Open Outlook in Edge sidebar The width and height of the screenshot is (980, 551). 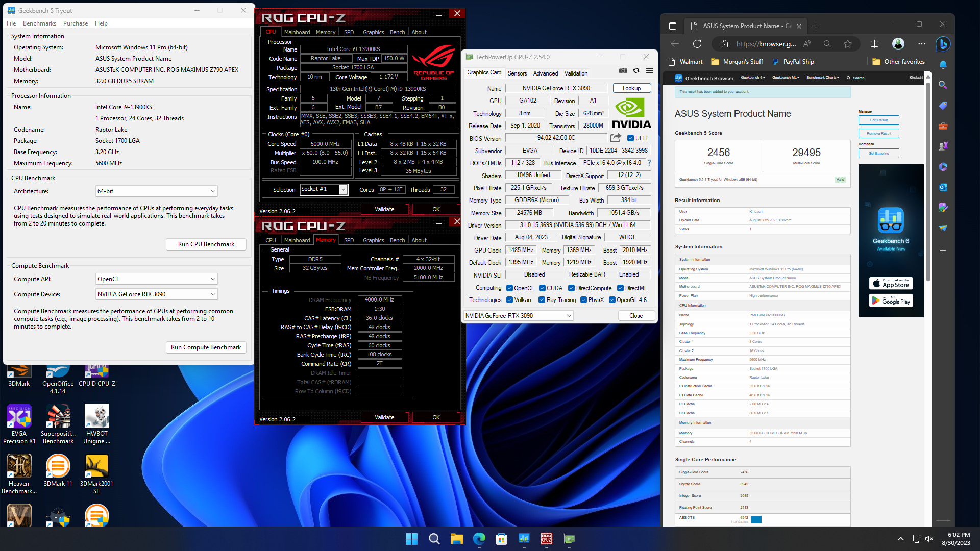943,187
